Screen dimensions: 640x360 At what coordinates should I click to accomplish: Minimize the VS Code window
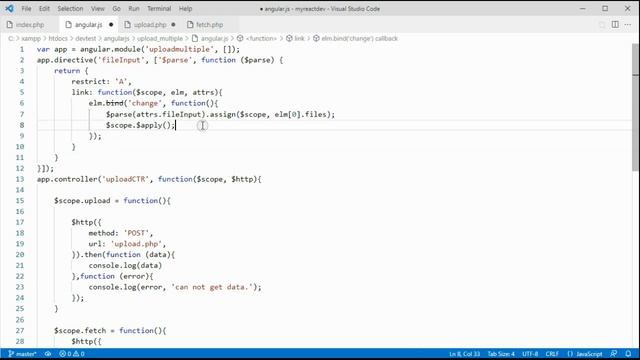coord(583,9)
